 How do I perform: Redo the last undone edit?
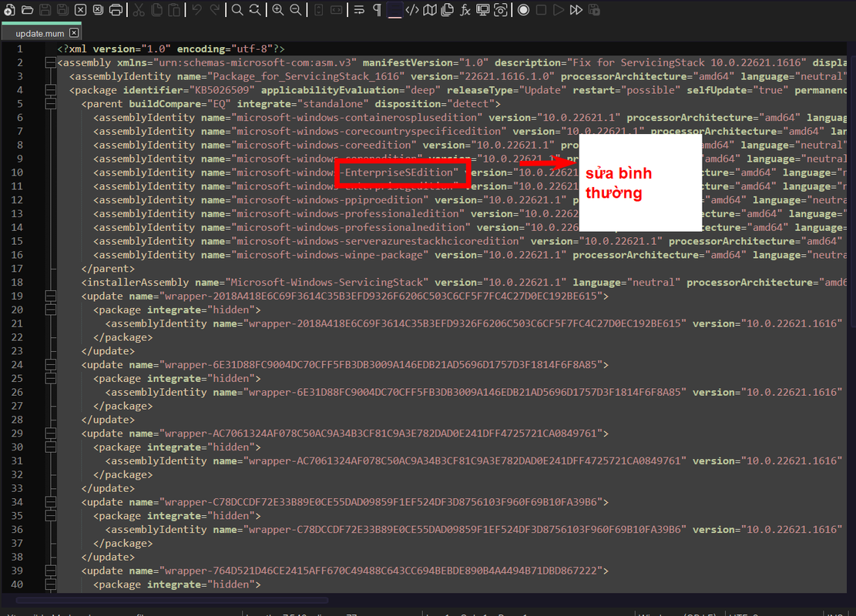point(214,10)
